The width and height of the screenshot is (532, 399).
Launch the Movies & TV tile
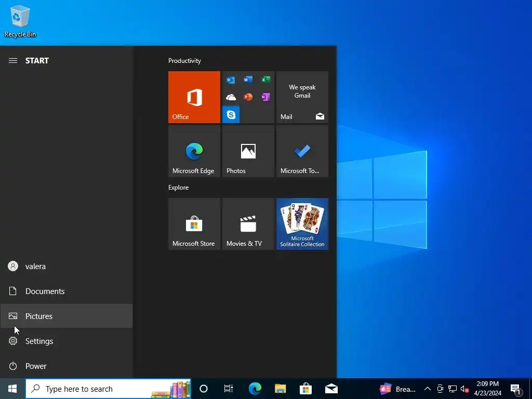coord(248,224)
